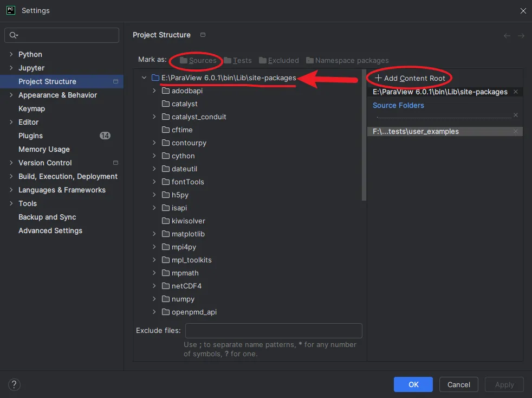Remove site-packages content root with X
This screenshot has width=532, height=398.
[x=516, y=92]
